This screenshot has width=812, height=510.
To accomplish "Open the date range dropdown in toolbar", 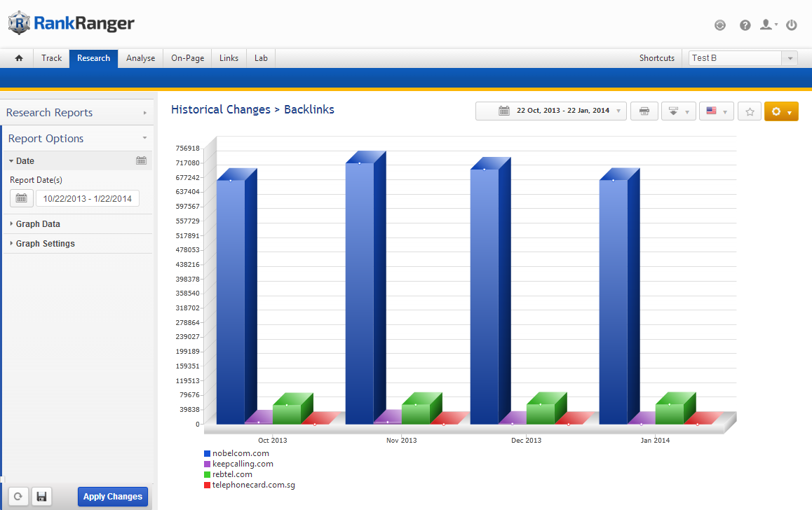I will (551, 111).
